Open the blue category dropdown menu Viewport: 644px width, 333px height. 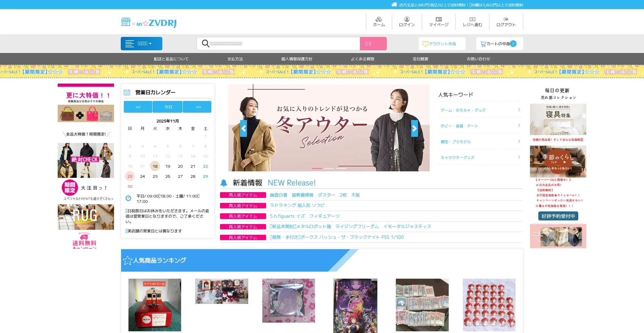click(142, 44)
